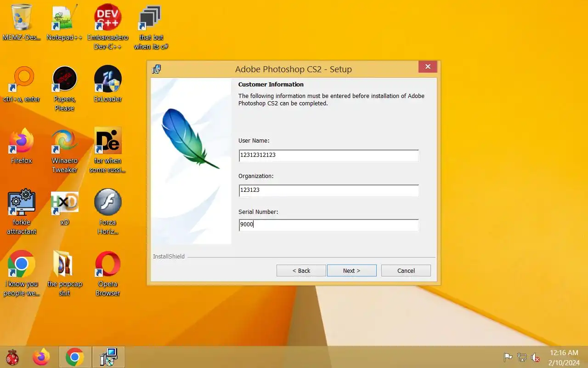The image size is (588, 368).
Task: Click the Serial Number input field
Action: coord(329,225)
